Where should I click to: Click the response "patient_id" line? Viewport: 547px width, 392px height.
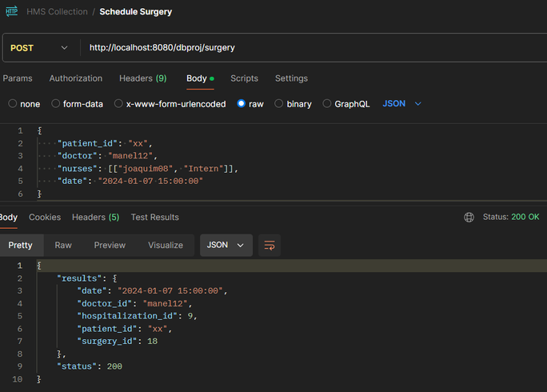pyautogui.click(x=125, y=329)
